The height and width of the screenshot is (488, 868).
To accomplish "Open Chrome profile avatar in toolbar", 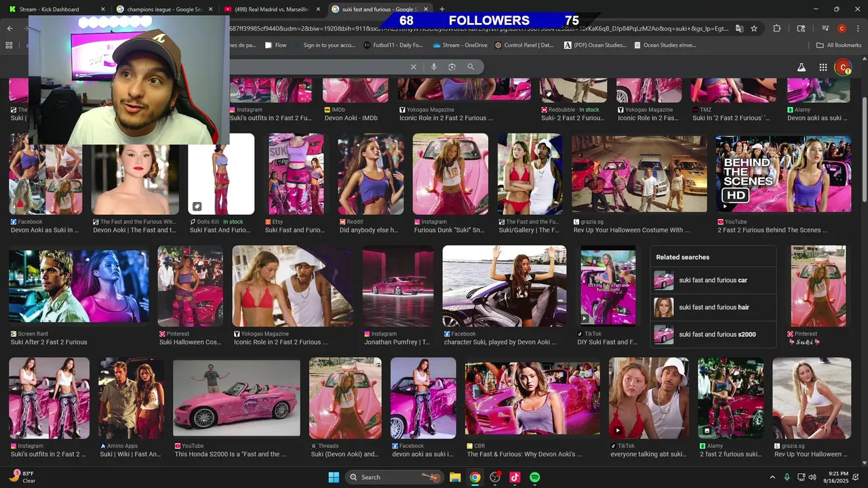I will coord(842,28).
